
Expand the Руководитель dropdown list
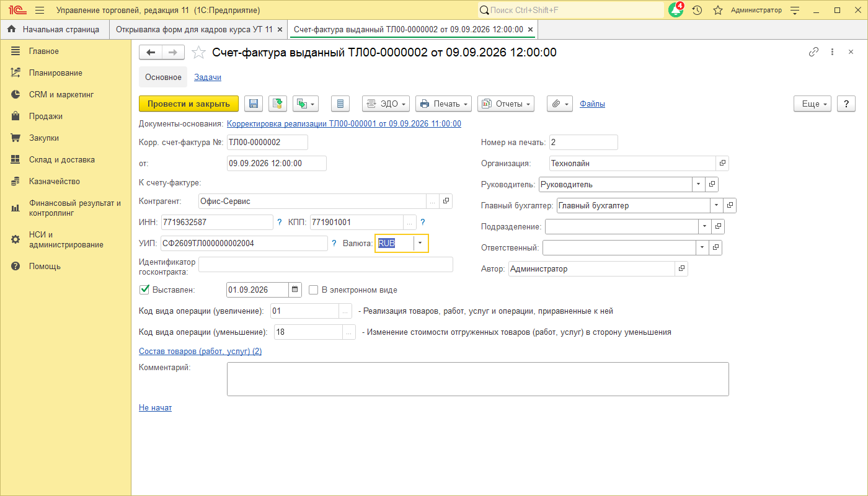click(699, 185)
